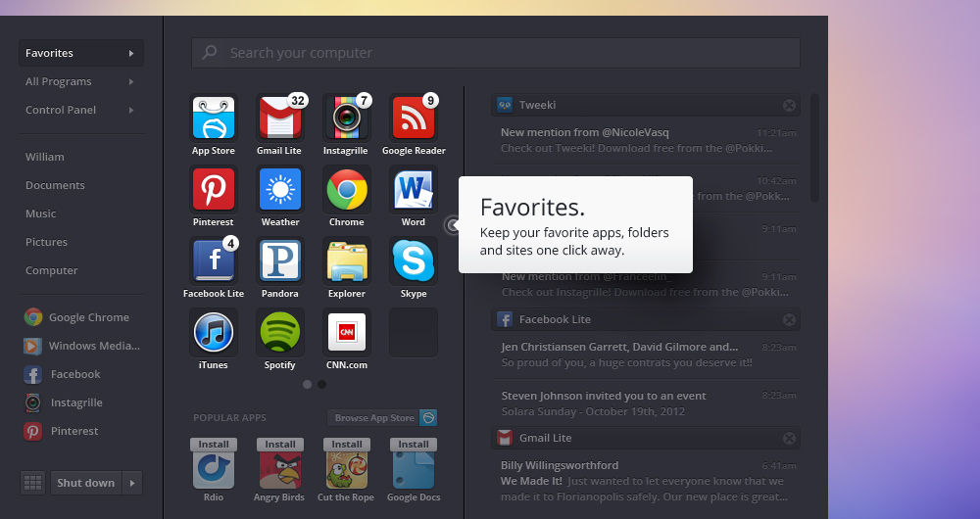Launch Gmail Lite from favorites
This screenshot has width=980, height=519.
tap(279, 118)
